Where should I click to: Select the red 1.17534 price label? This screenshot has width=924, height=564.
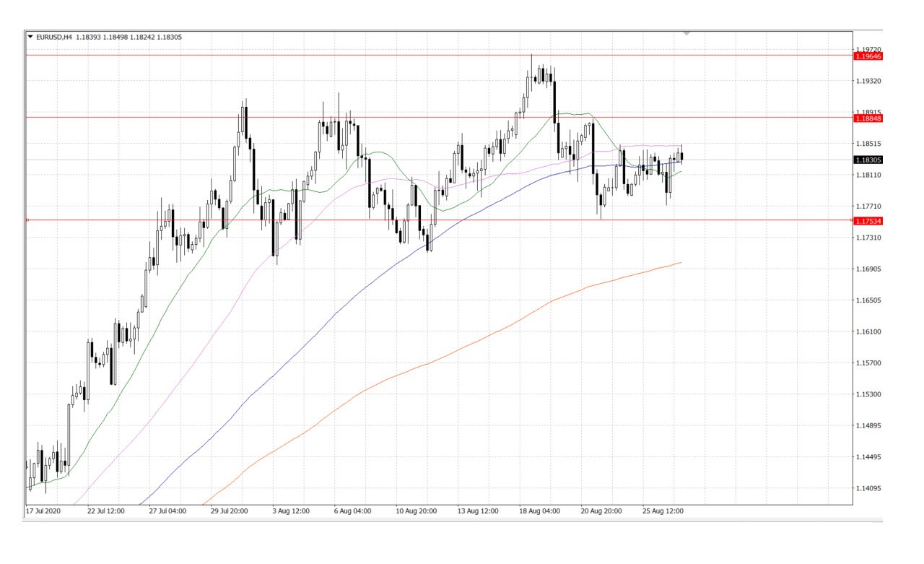868,220
